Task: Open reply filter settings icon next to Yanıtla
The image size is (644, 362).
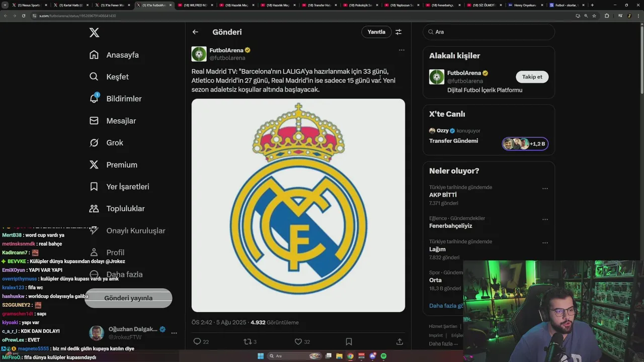Action: point(398,32)
